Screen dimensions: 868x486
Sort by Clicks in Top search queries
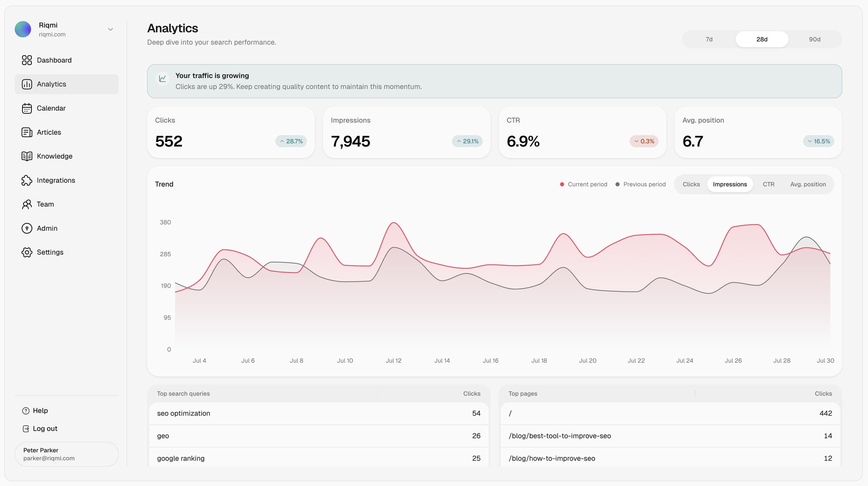(x=472, y=393)
